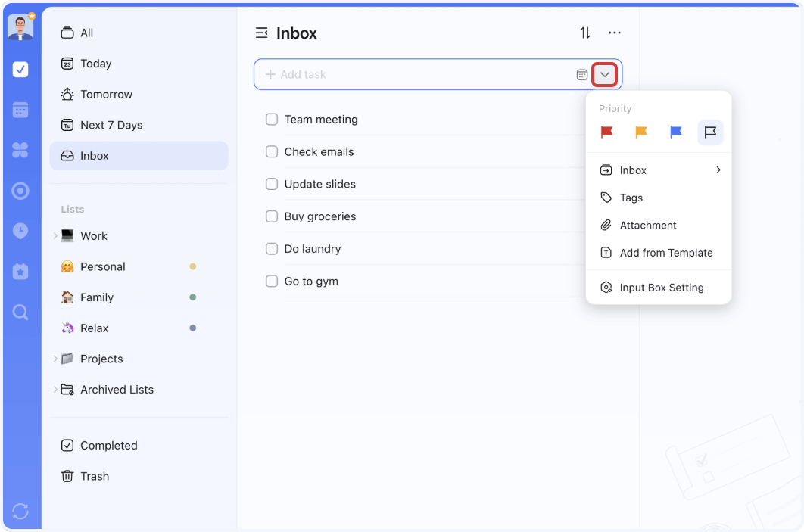
Task: Open the Next 7 Days list
Action: click(x=139, y=125)
